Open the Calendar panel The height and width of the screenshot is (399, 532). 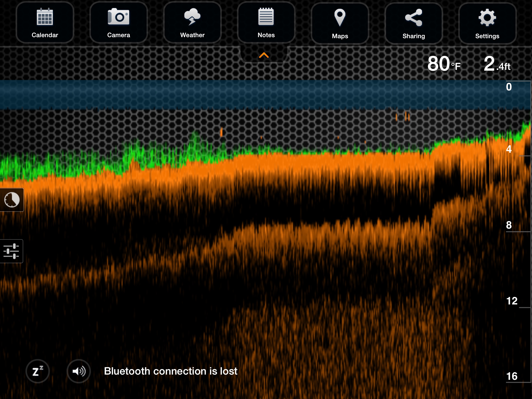point(45,23)
